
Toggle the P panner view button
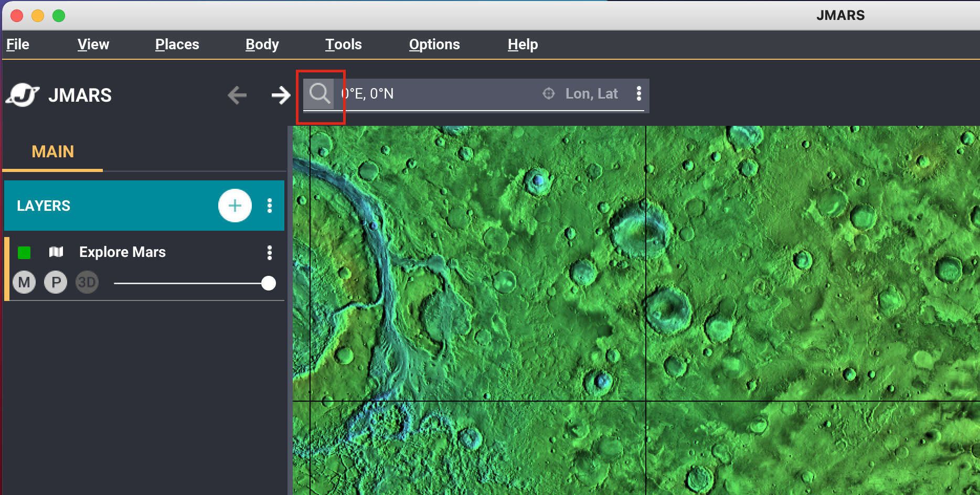tap(56, 283)
